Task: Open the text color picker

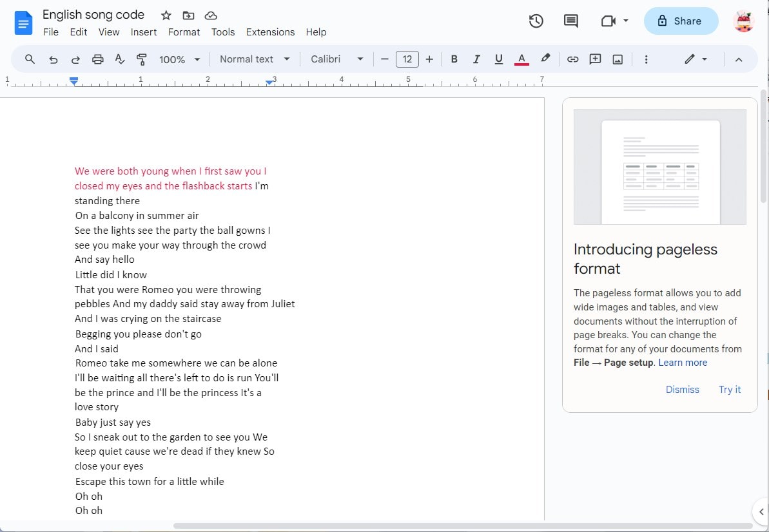Action: pyautogui.click(x=521, y=59)
